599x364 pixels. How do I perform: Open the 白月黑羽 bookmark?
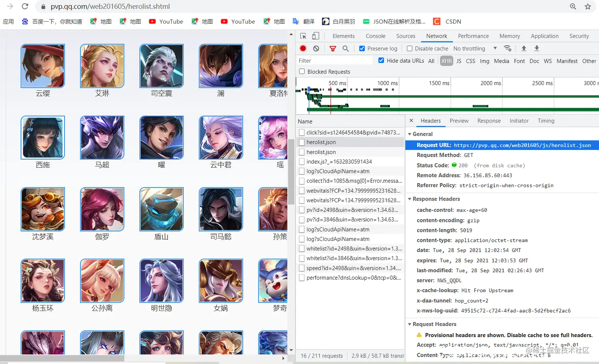338,21
